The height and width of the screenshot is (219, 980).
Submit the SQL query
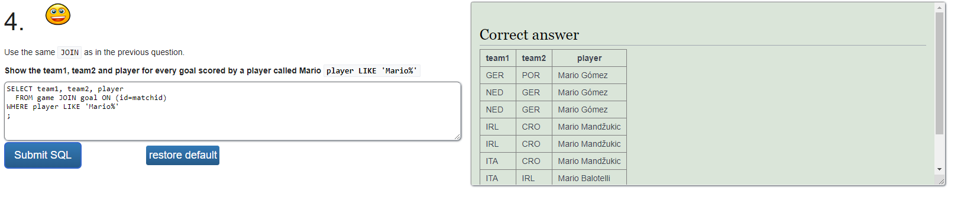click(x=43, y=155)
